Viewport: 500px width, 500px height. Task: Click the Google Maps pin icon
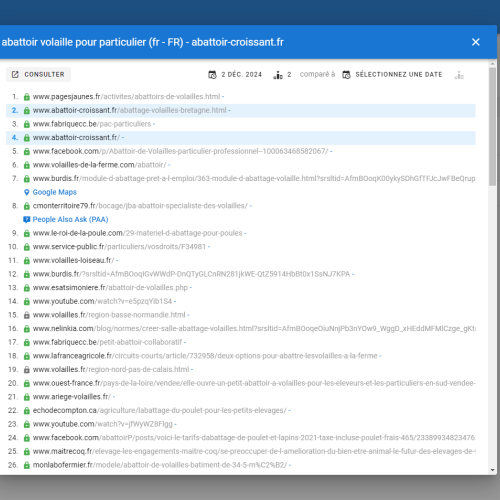coord(27,192)
